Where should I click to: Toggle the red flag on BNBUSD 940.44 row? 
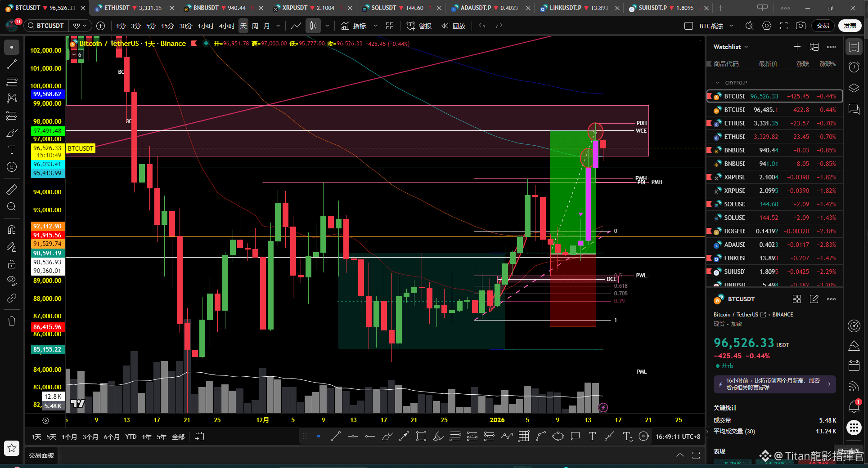tap(709, 150)
